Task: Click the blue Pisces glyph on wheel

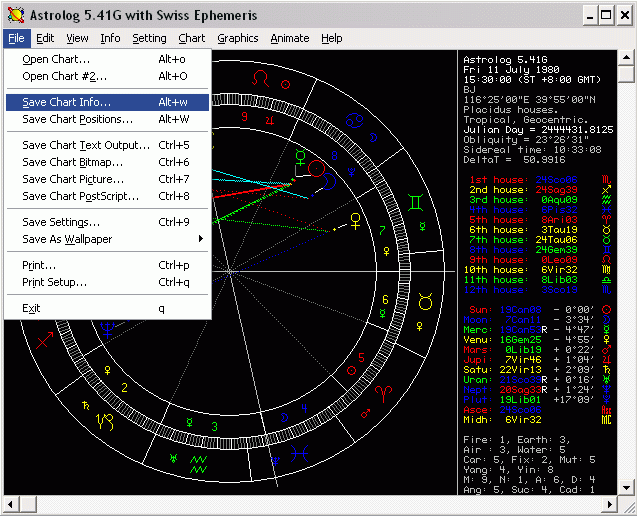Action: click(x=299, y=453)
